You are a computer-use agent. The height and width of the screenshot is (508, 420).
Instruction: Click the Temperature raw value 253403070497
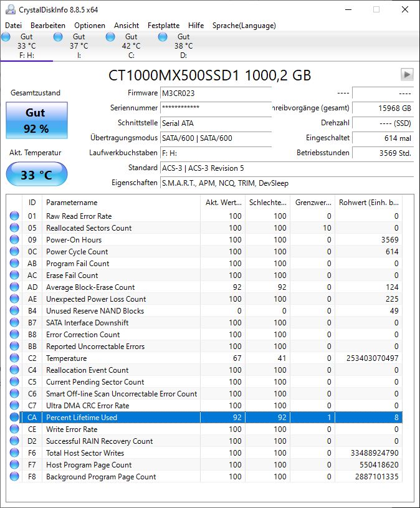373,358
